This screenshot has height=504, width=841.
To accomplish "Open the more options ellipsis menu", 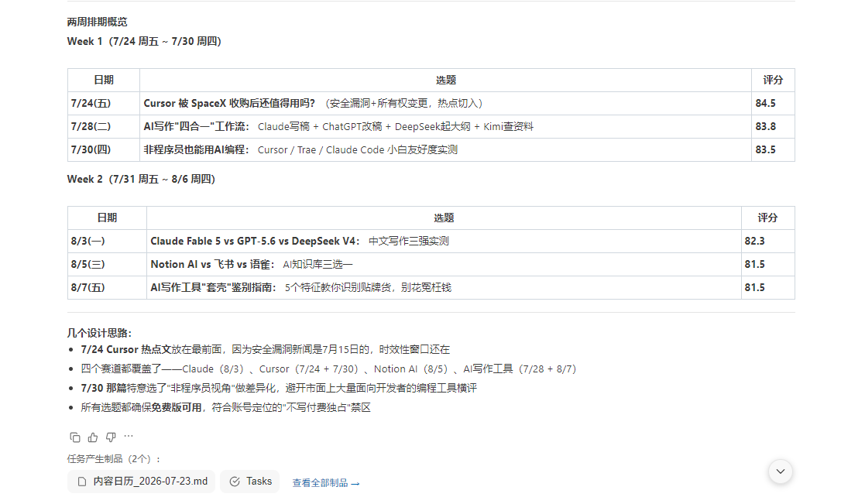I will point(129,437).
